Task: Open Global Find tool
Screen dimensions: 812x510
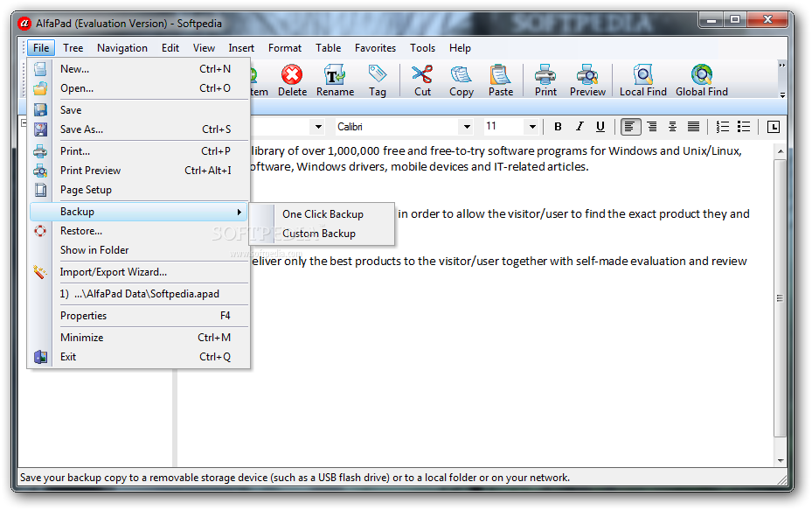Action: (x=701, y=80)
